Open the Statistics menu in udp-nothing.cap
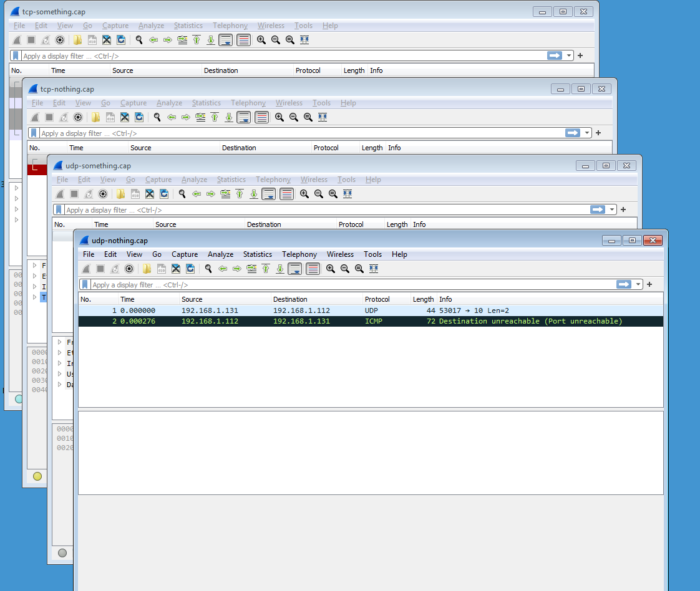 (x=257, y=254)
